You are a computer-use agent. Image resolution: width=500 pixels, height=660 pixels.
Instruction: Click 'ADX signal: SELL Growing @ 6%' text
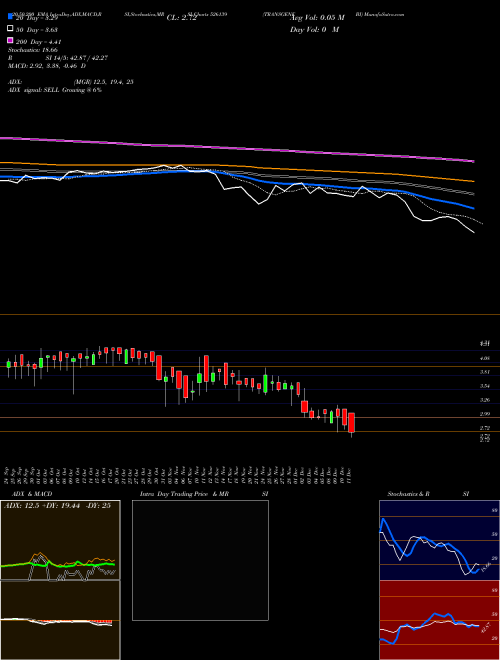click(x=55, y=90)
